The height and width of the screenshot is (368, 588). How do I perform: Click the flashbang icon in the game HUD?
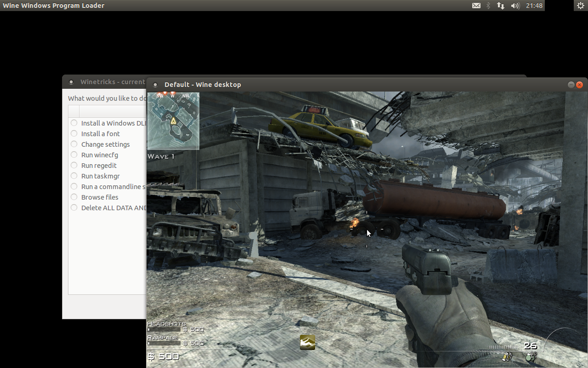pos(507,356)
